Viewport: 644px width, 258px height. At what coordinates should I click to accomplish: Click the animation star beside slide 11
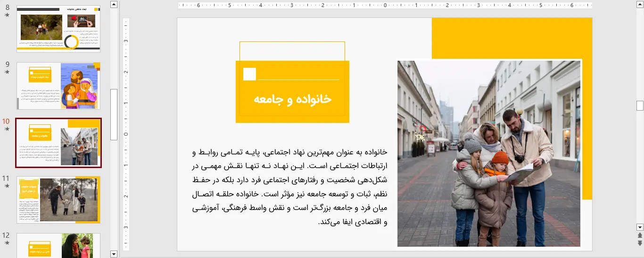click(x=7, y=185)
